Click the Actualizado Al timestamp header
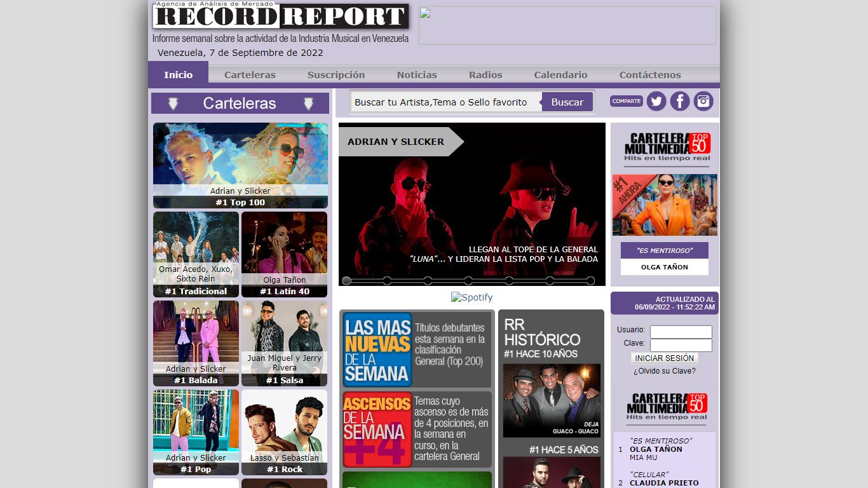 click(665, 303)
